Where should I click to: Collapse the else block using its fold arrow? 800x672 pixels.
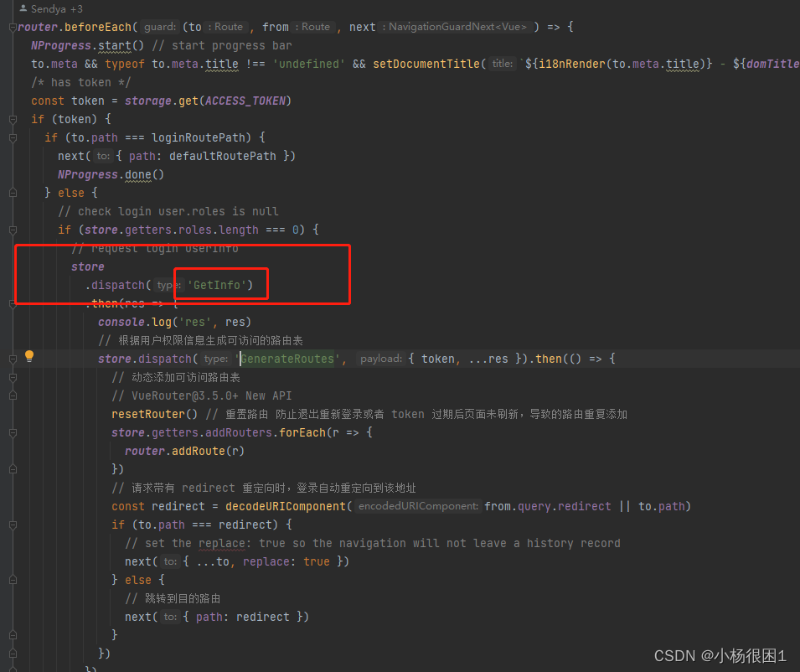(12, 193)
